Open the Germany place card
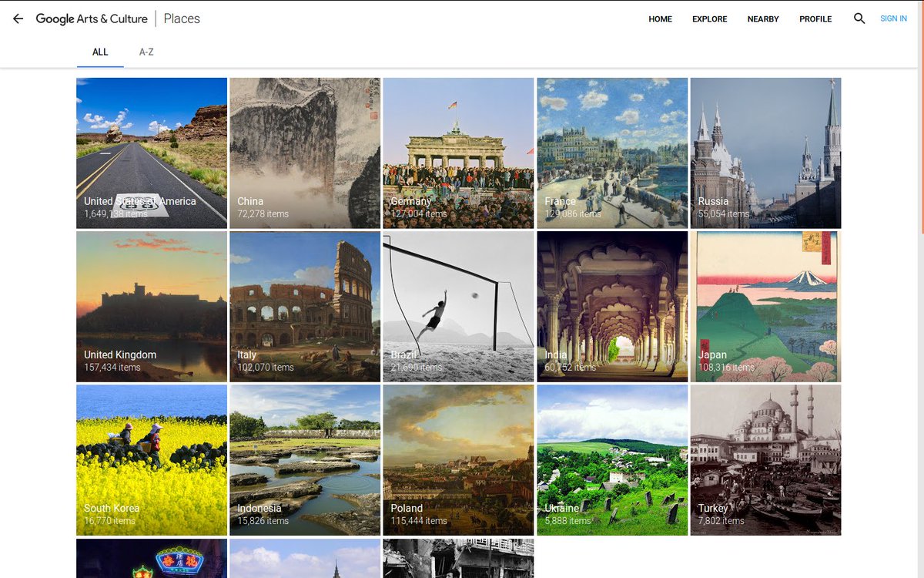This screenshot has height=578, width=924. [x=458, y=153]
